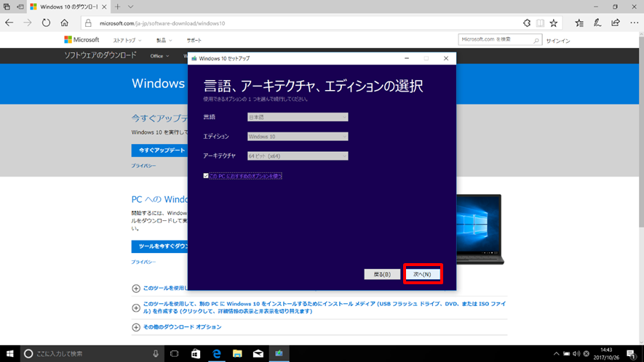This screenshot has height=362, width=644.
Task: Click the Edge back arrow
Action: click(x=9, y=23)
